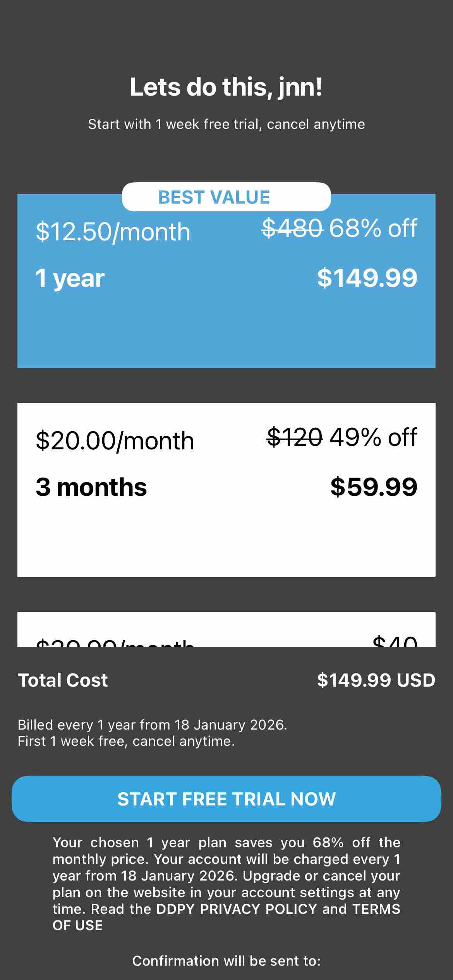Open the DDPY PRIVACY POLICY link
Screen dimensions: 453x980
click(237, 909)
